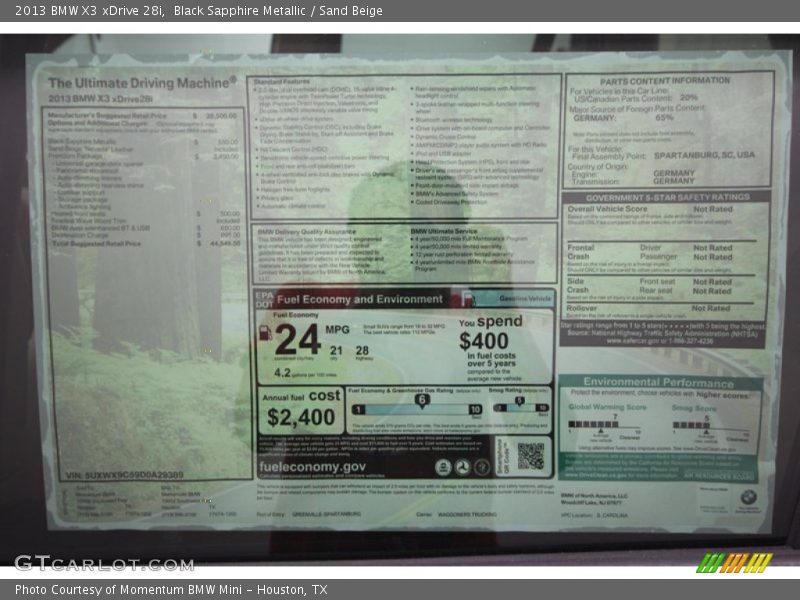Viewport: 800px width, 600px height.
Task: Click the Global Warming Score bar
Action: pos(604,424)
